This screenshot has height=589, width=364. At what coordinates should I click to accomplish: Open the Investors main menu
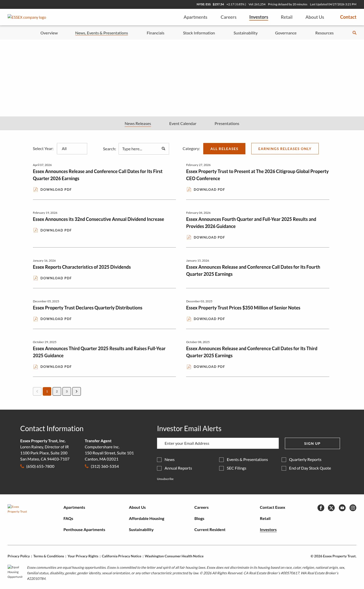pos(259,17)
